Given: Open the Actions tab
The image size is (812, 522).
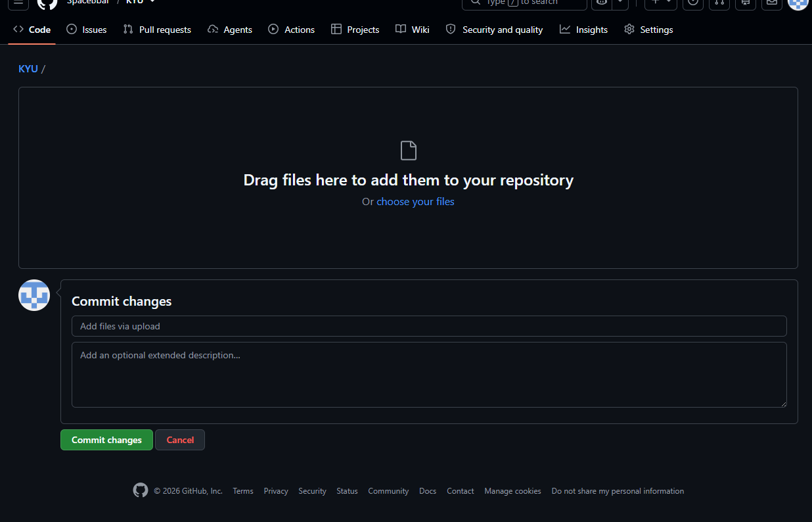Looking at the screenshot, I should tap(292, 30).
